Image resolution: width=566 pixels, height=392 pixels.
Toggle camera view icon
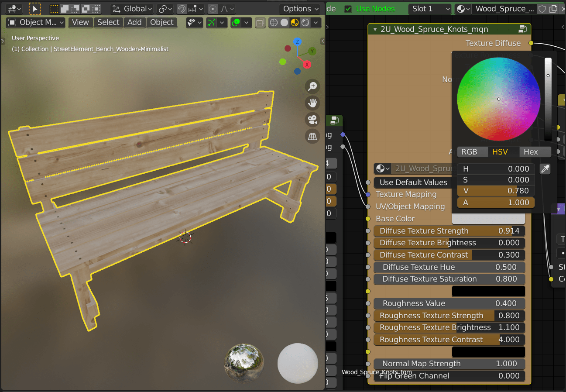point(312,120)
